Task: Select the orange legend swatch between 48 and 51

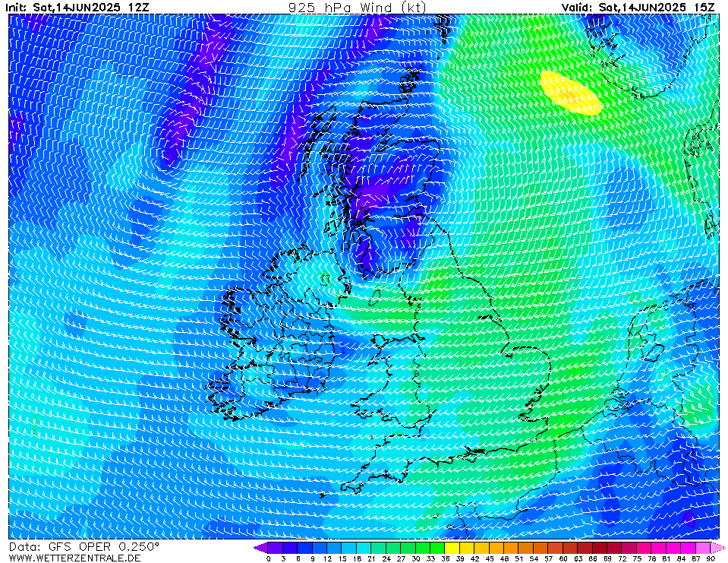Action: tap(511, 548)
